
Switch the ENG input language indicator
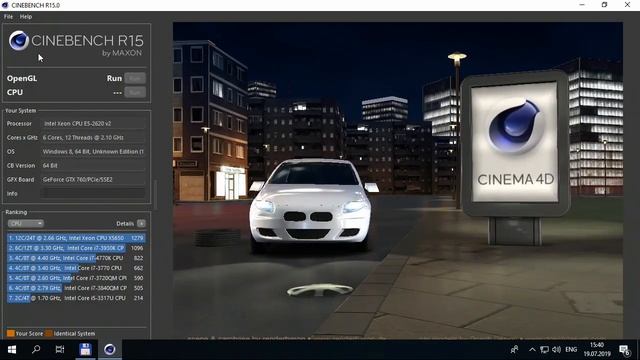pos(571,350)
